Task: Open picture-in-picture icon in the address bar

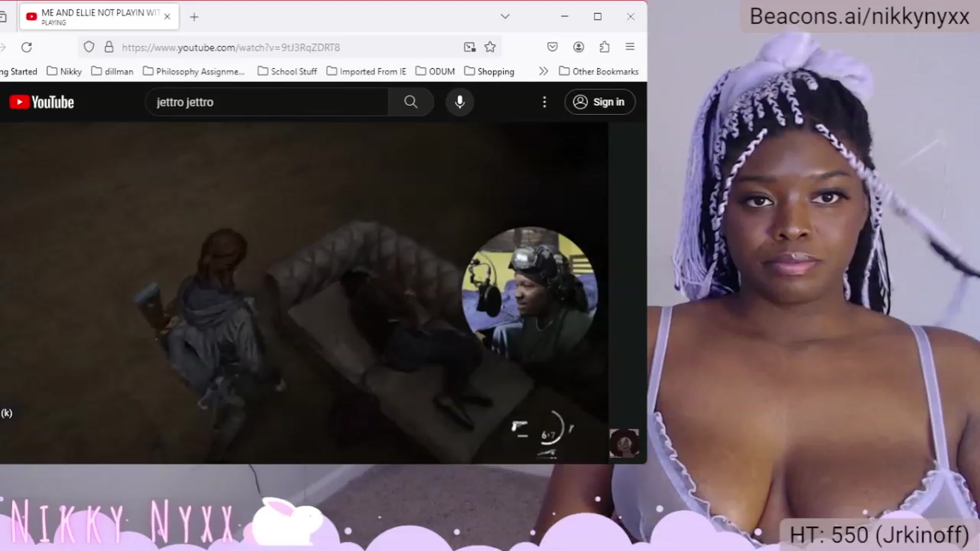Action: point(470,47)
